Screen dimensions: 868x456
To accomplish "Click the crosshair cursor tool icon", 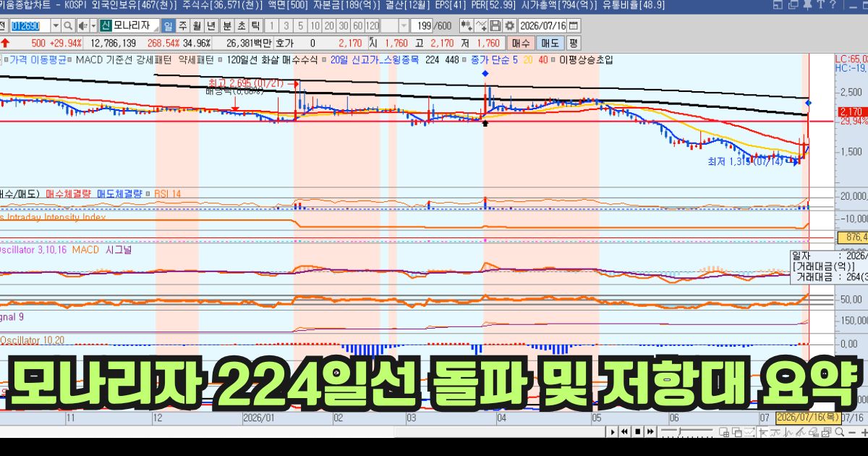I will coord(763,432).
